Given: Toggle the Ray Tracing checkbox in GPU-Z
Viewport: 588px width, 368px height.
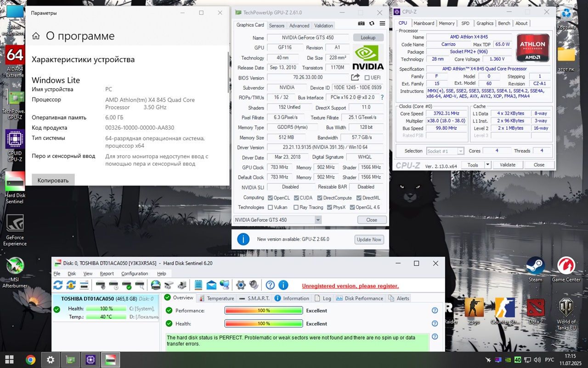Looking at the screenshot, I should point(296,207).
